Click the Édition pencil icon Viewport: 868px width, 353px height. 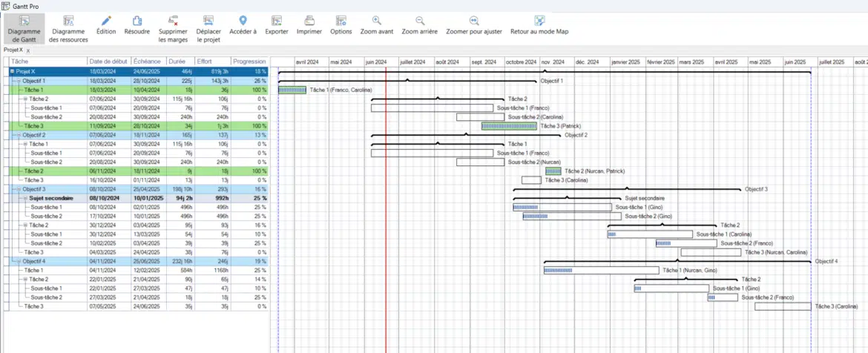pyautogui.click(x=106, y=22)
